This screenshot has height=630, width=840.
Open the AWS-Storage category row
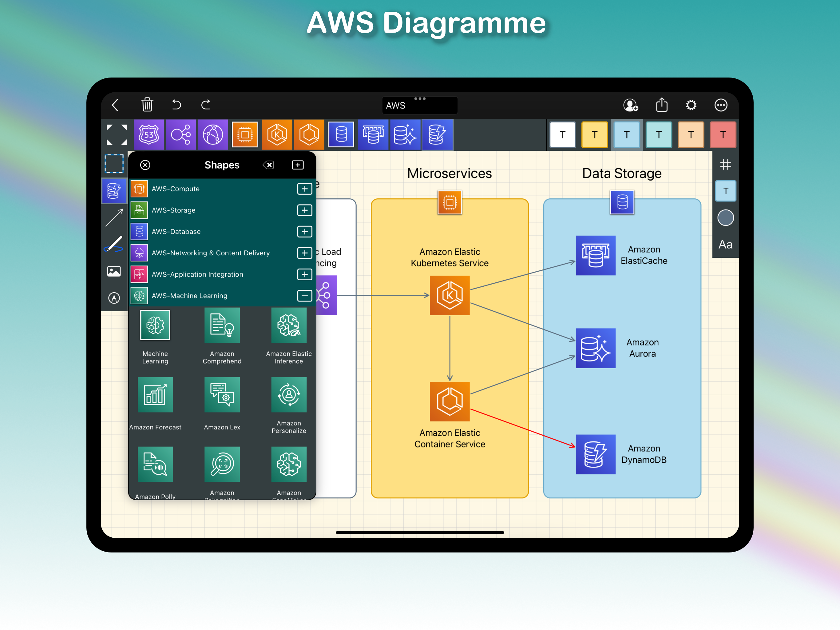point(222,210)
